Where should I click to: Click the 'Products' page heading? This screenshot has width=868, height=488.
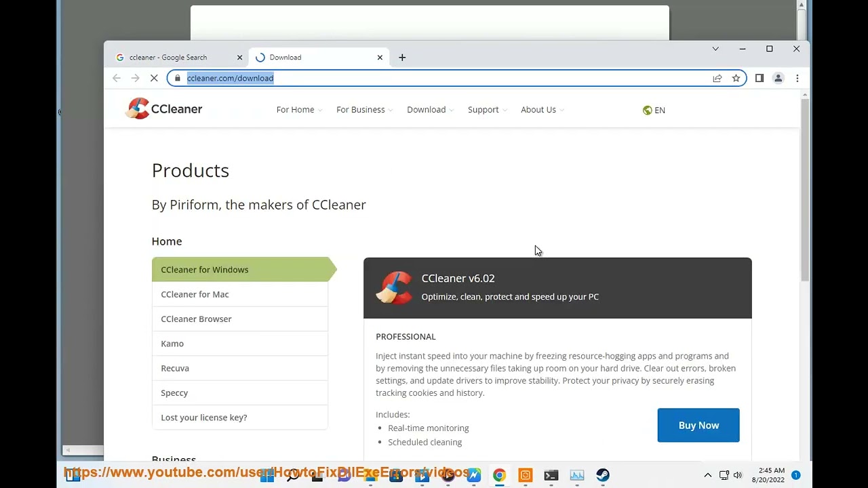[x=191, y=170]
